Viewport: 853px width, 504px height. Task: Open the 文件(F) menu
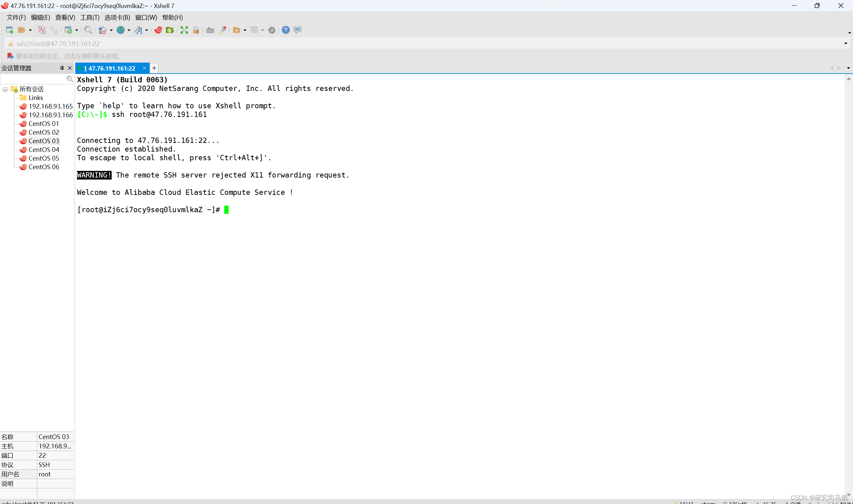pos(16,17)
